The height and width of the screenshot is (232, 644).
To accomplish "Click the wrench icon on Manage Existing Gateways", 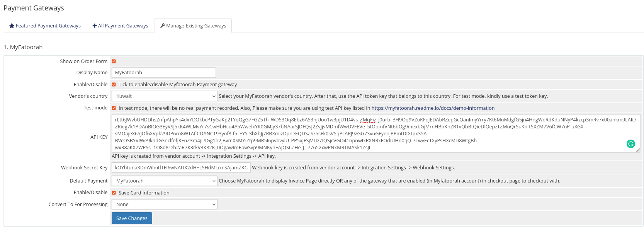I will click(162, 26).
